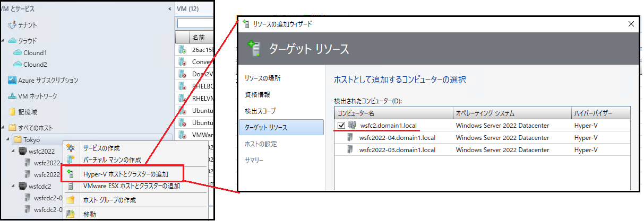Click the Conve VM status icon

pos(183,62)
